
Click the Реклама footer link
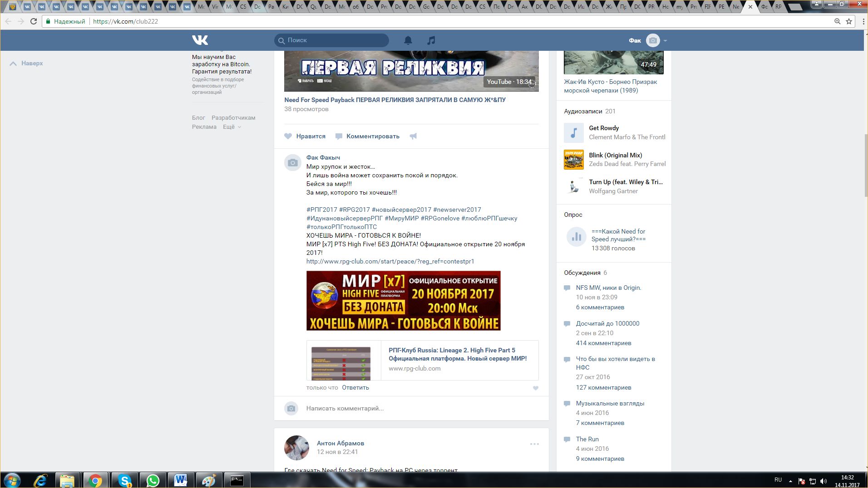click(204, 127)
